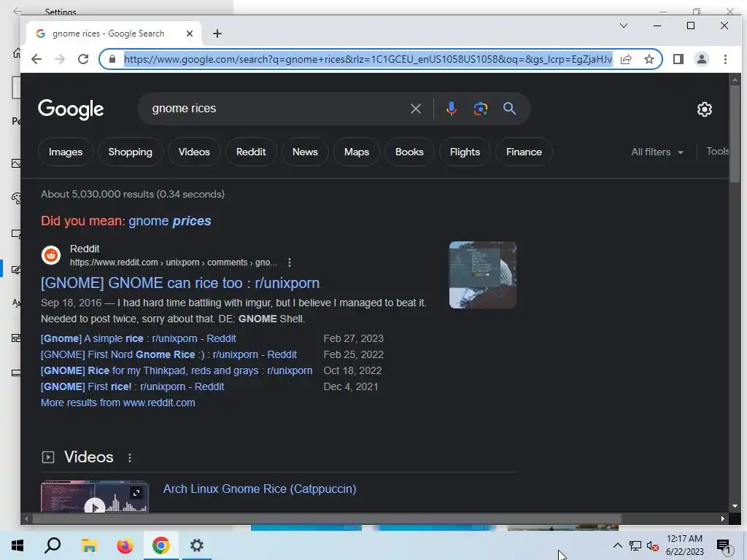
Task: Open File Explorer from the taskbar
Action: point(89,545)
